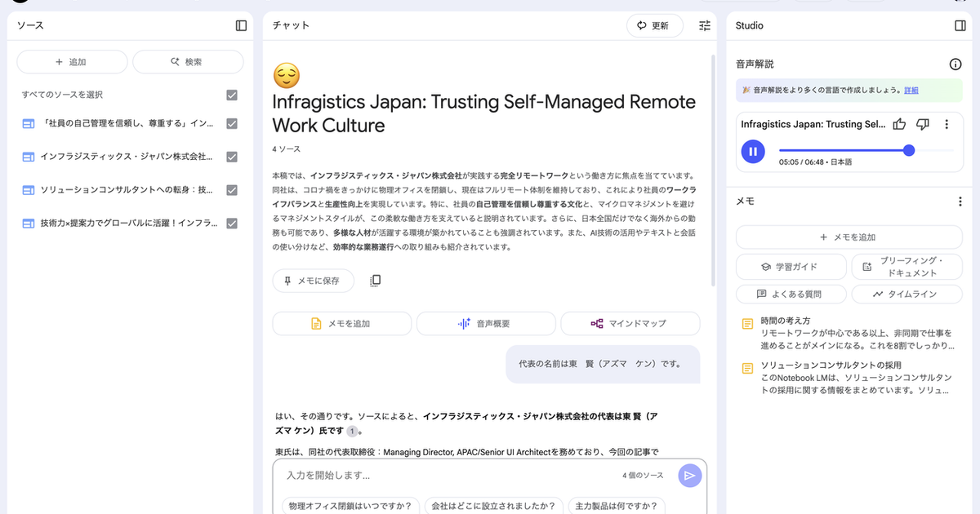The width and height of the screenshot is (980, 514).
Task: Focus the 入力を開始します chat input field
Action: [451, 476]
